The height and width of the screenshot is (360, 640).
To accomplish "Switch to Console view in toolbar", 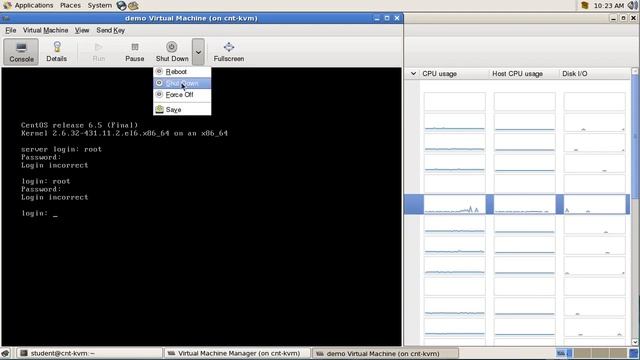I will click(21, 52).
